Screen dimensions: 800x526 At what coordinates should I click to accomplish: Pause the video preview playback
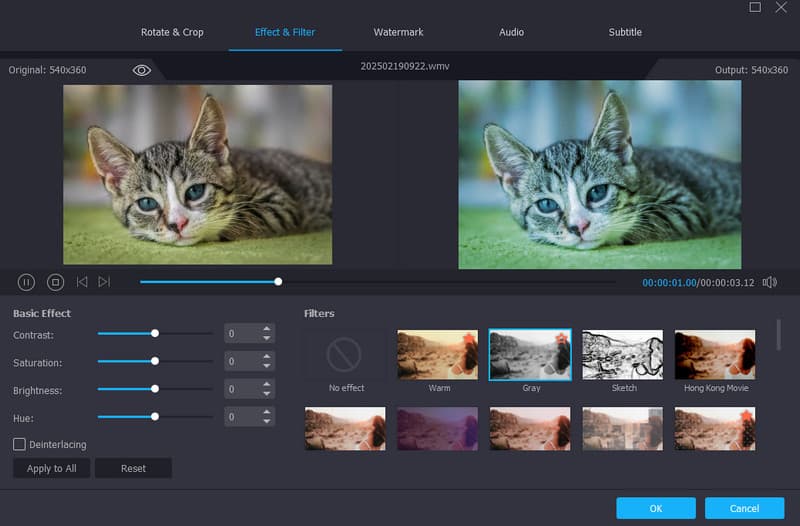26,282
